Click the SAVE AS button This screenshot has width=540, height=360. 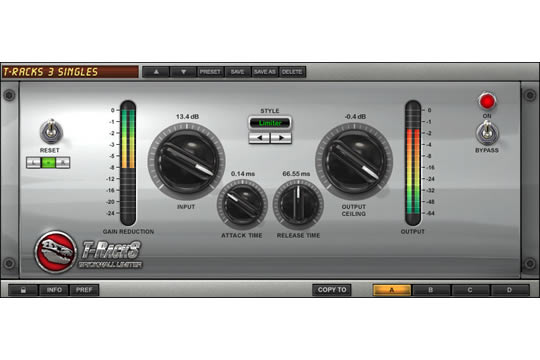pos(264,72)
